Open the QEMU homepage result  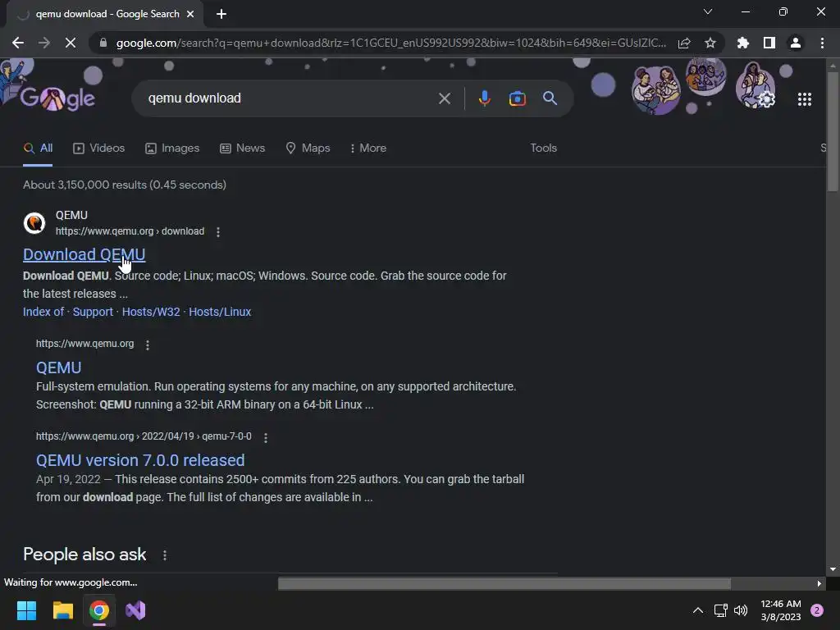point(58,368)
